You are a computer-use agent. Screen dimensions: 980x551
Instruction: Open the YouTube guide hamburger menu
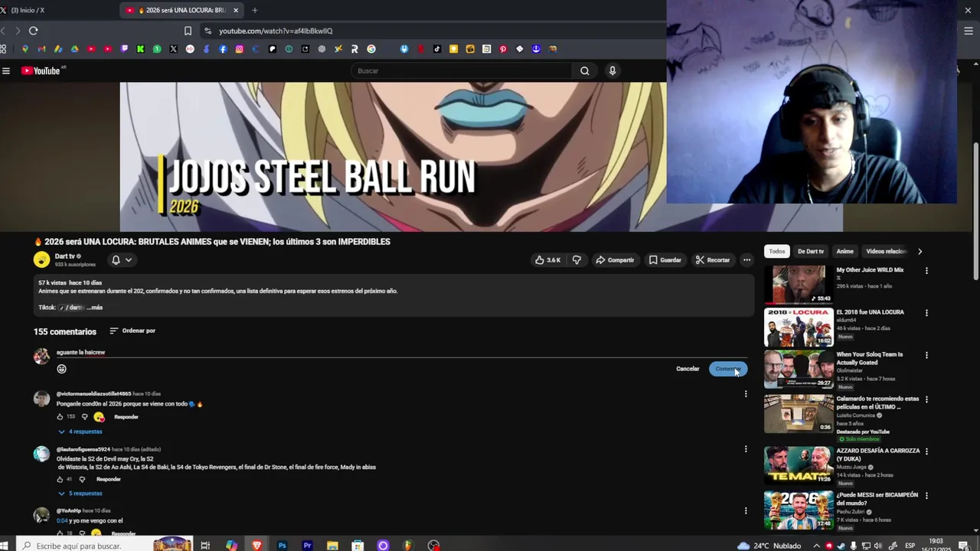[x=6, y=70]
